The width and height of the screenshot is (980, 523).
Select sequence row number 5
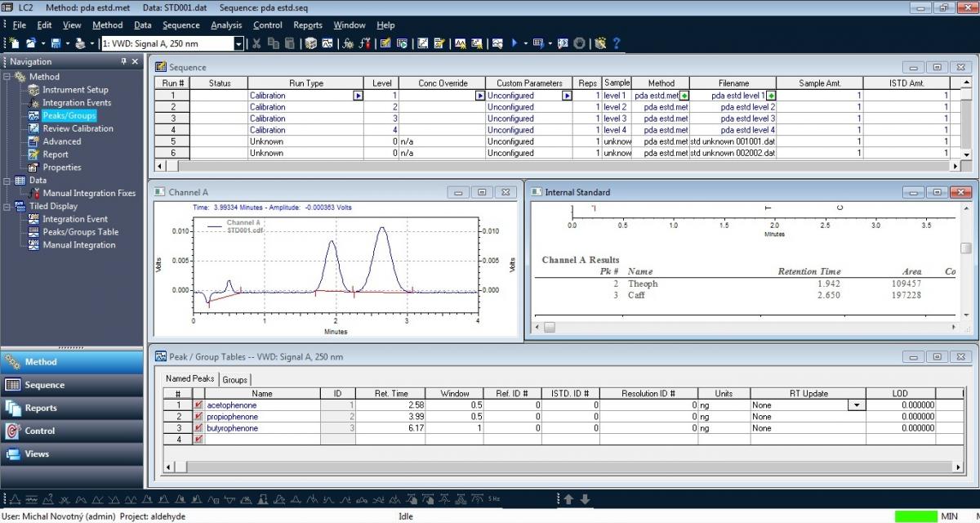click(173, 141)
